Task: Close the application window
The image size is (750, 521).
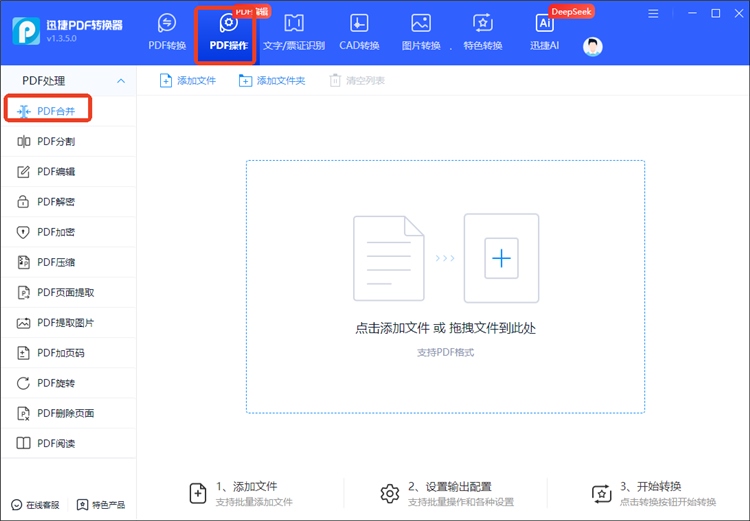Action: (739, 13)
